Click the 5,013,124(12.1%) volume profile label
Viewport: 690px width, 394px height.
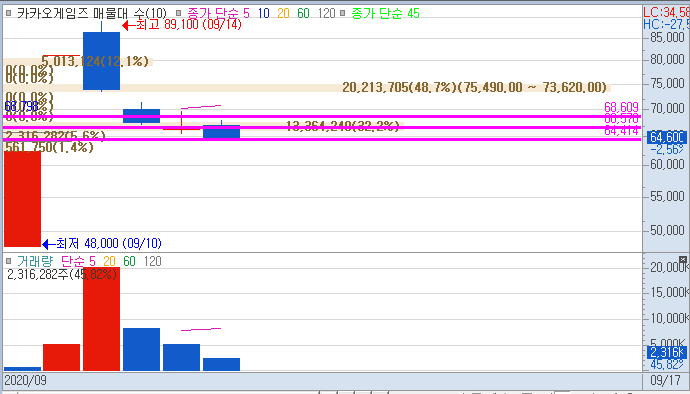(95, 61)
